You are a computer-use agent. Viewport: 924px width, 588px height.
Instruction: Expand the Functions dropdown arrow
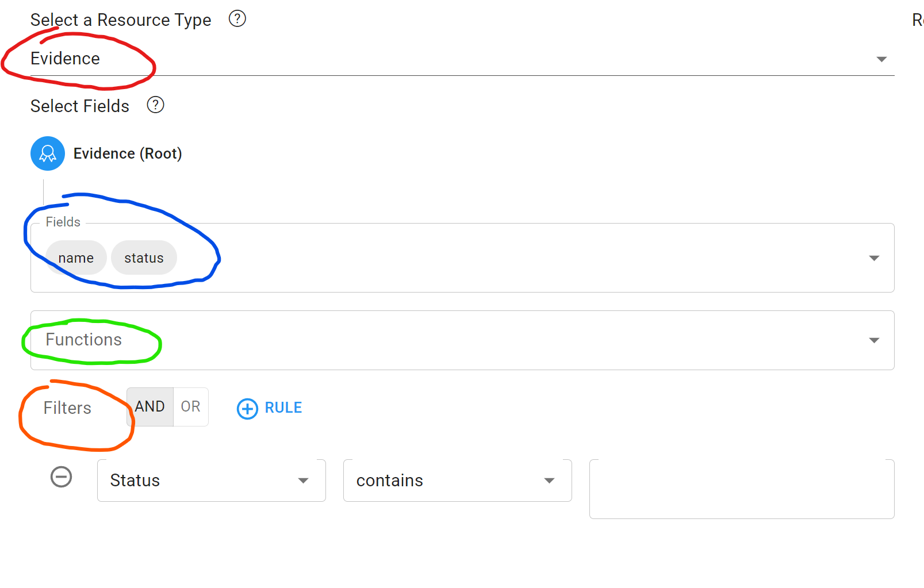[x=874, y=340]
